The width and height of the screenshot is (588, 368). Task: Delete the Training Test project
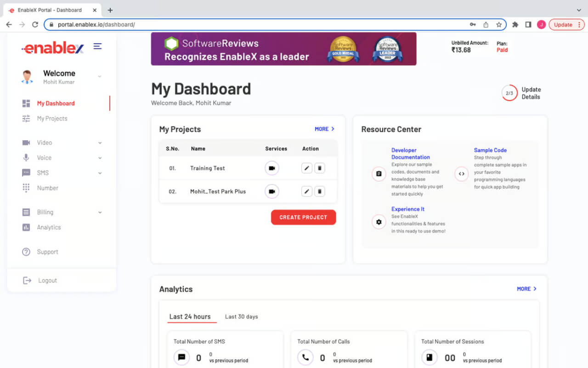320,168
